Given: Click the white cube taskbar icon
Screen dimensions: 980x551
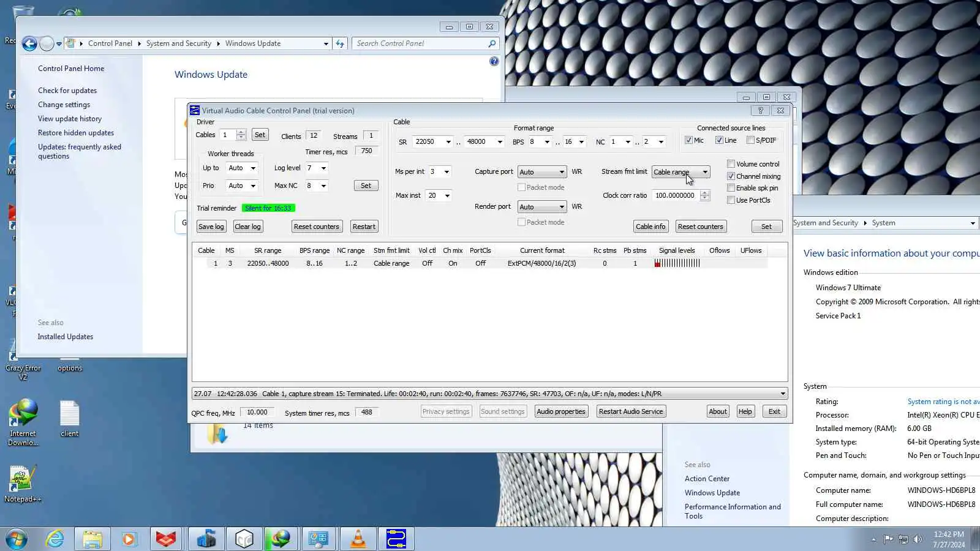Looking at the screenshot, I should (x=244, y=539).
